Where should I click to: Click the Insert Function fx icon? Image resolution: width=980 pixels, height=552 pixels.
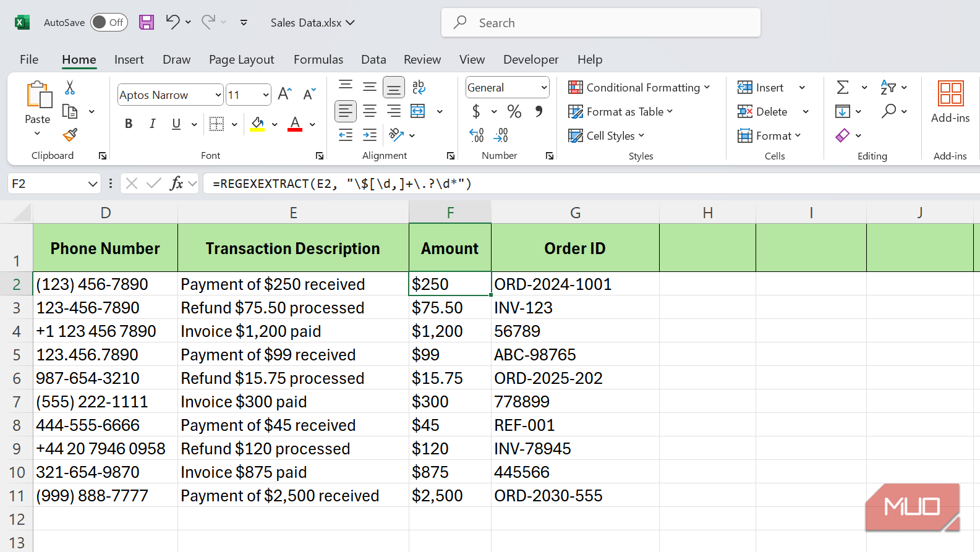(176, 184)
